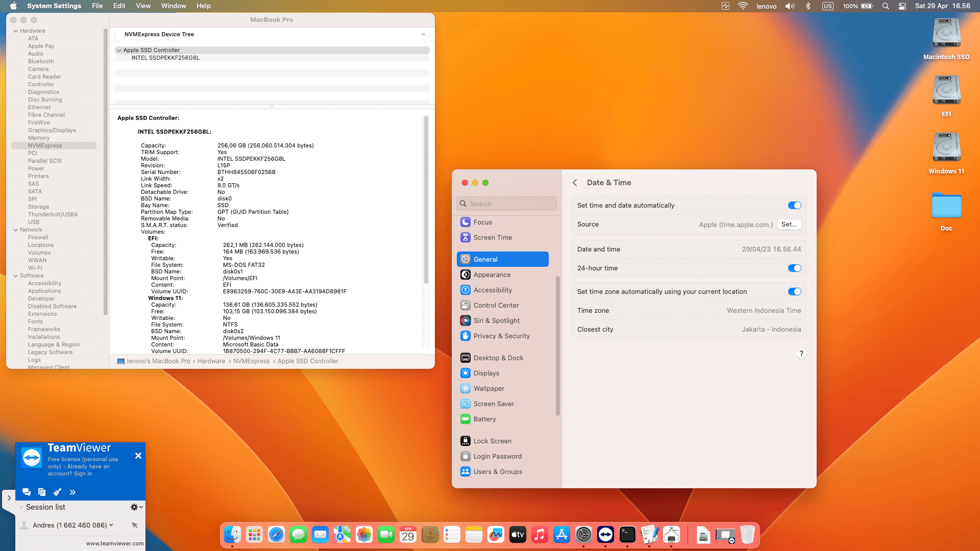The image size is (980, 551).
Task: Click the Search field in System Settings
Action: (506, 204)
